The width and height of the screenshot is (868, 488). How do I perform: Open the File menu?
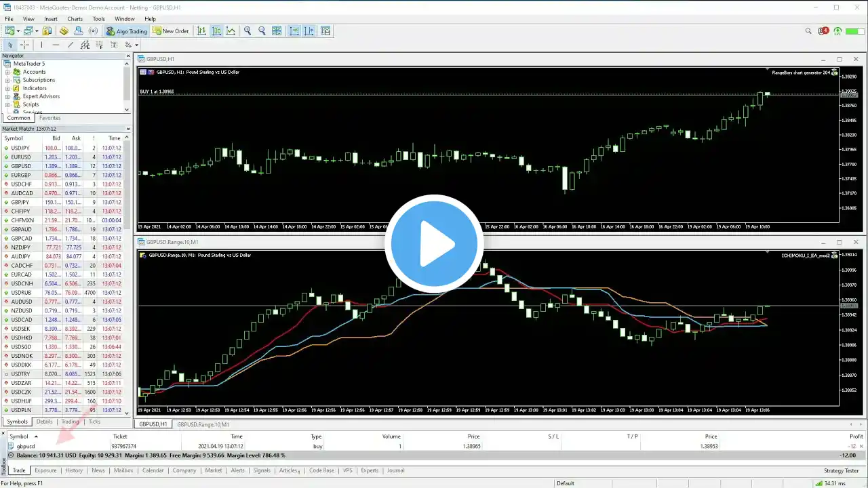pyautogui.click(x=9, y=19)
